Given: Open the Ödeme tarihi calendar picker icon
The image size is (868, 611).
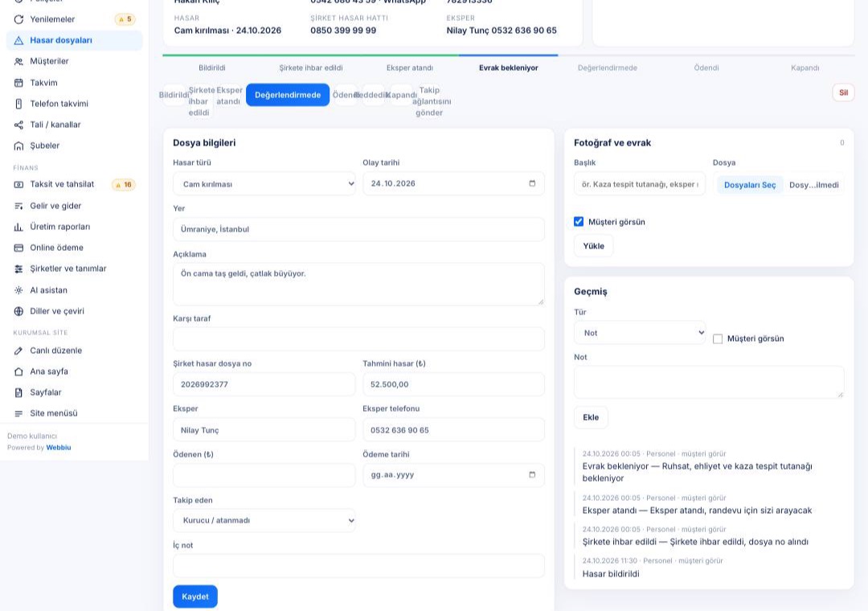Looking at the screenshot, I should tap(532, 474).
